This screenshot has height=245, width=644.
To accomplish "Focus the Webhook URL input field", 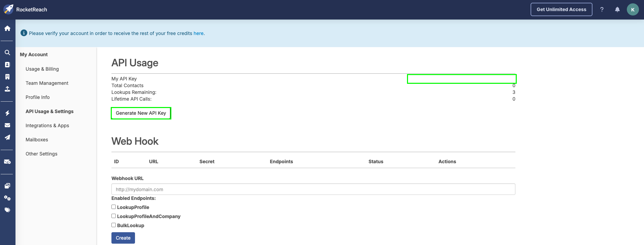I will (x=313, y=189).
